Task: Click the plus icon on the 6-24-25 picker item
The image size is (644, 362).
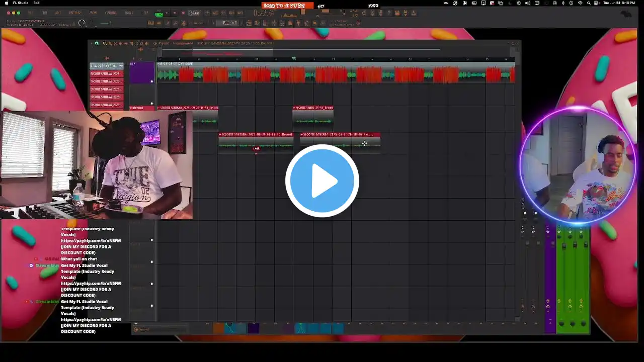Action: tap(121, 66)
